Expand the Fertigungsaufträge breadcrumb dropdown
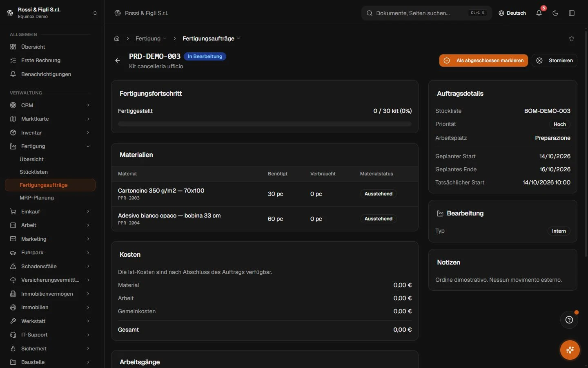Screen dimensions: 588x368 pyautogui.click(x=211, y=38)
